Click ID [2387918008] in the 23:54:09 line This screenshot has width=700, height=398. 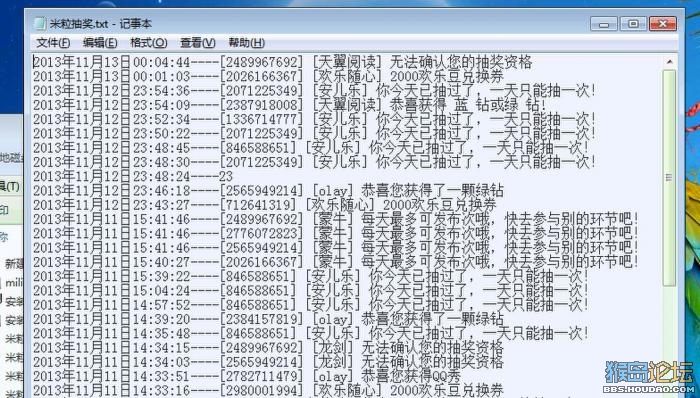[261, 105]
